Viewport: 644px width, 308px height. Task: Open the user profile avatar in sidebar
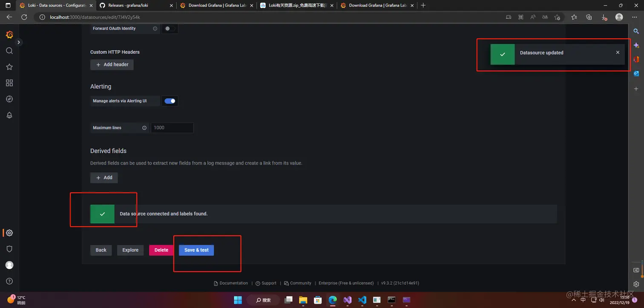tap(9, 265)
